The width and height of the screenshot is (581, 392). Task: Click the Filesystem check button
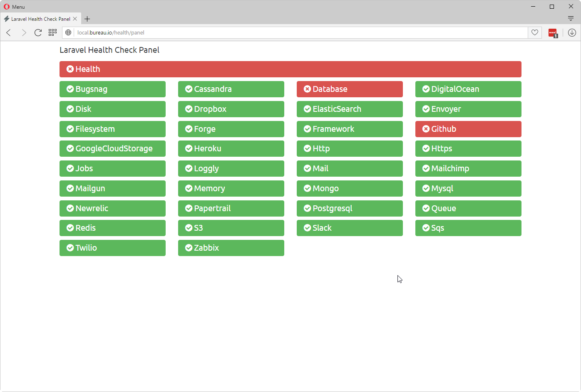point(112,129)
